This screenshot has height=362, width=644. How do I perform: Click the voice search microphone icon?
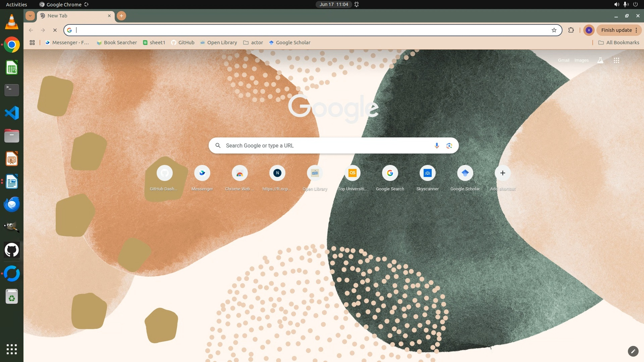[x=436, y=145]
